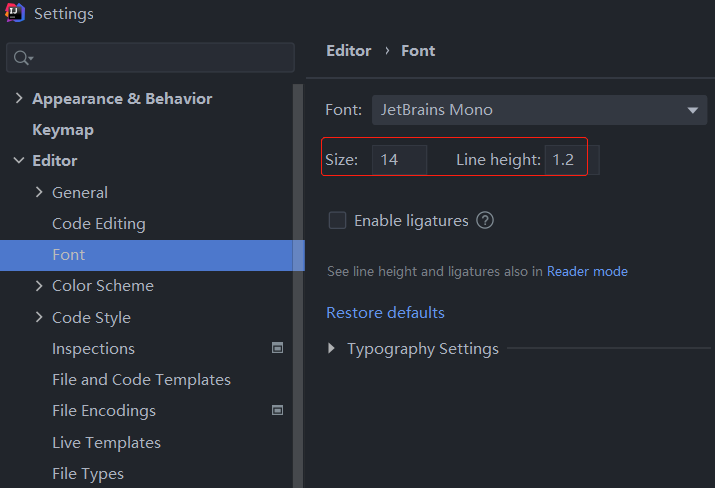Open the Reader mode link
Image resolution: width=715 pixels, height=488 pixels.
[x=587, y=271]
